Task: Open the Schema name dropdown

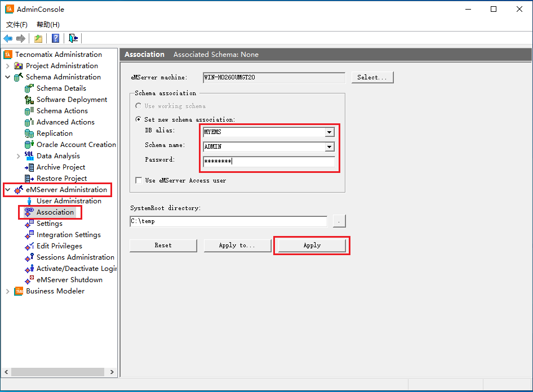Action: [x=329, y=147]
